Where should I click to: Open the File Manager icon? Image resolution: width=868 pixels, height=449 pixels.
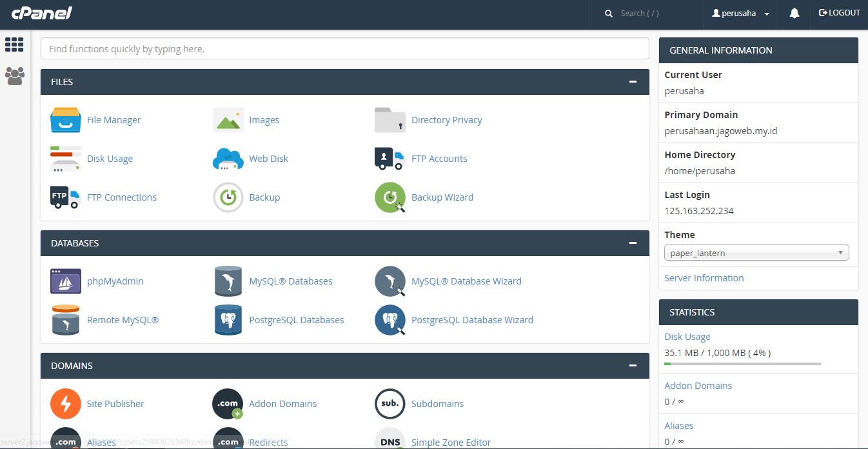[x=66, y=120]
